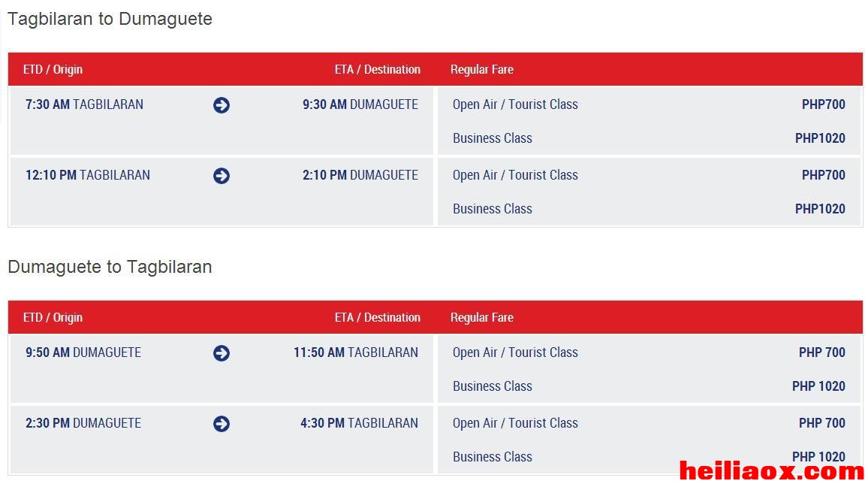This screenshot has height=484, width=868.
Task: Click the Tagbilaran to Dumaguete heading
Action: (x=110, y=20)
